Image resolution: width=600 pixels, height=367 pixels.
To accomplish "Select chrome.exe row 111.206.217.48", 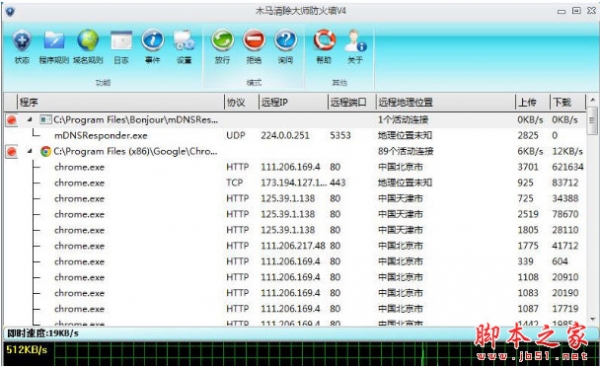I will tap(295, 246).
